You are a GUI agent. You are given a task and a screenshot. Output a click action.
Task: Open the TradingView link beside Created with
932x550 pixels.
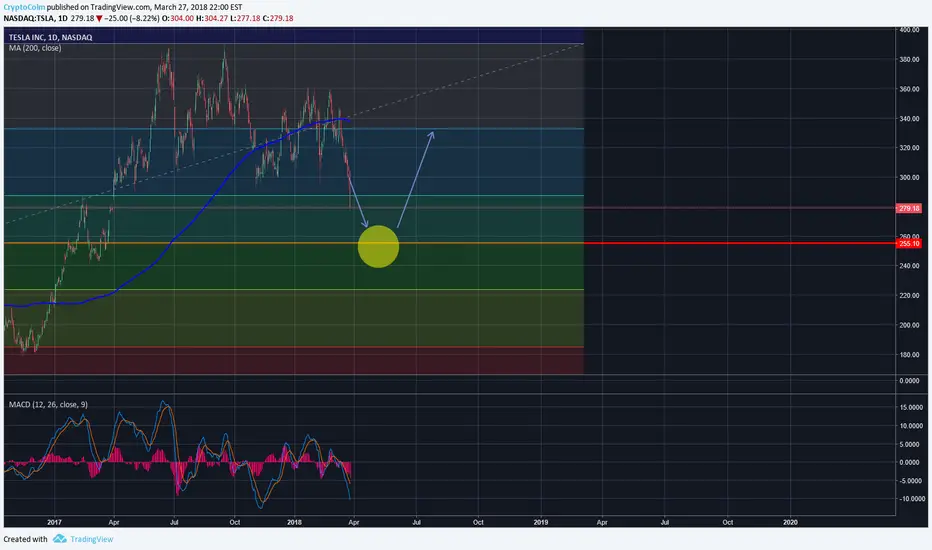pyautogui.click(x=92, y=539)
